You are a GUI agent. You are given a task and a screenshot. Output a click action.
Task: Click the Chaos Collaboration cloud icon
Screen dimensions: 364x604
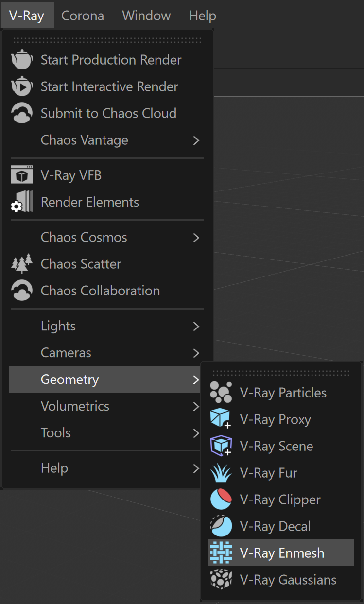(22, 291)
